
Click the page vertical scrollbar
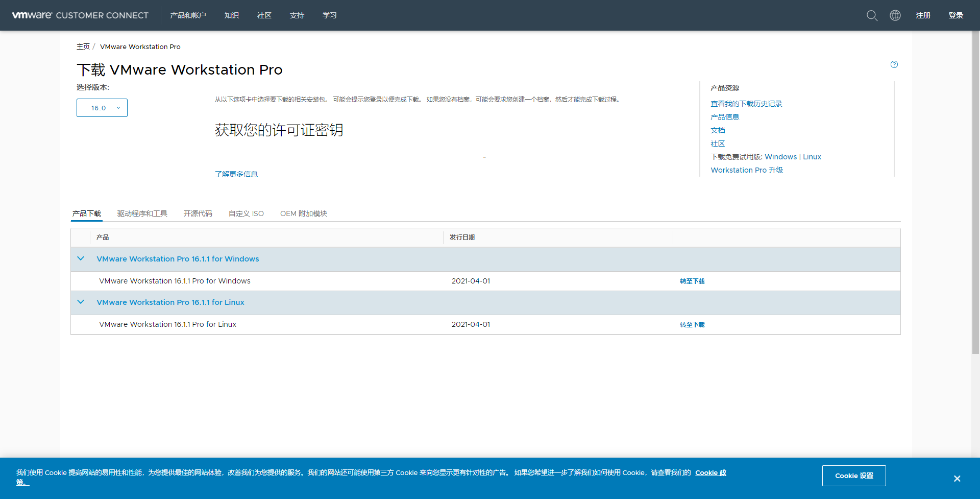pyautogui.click(x=975, y=192)
